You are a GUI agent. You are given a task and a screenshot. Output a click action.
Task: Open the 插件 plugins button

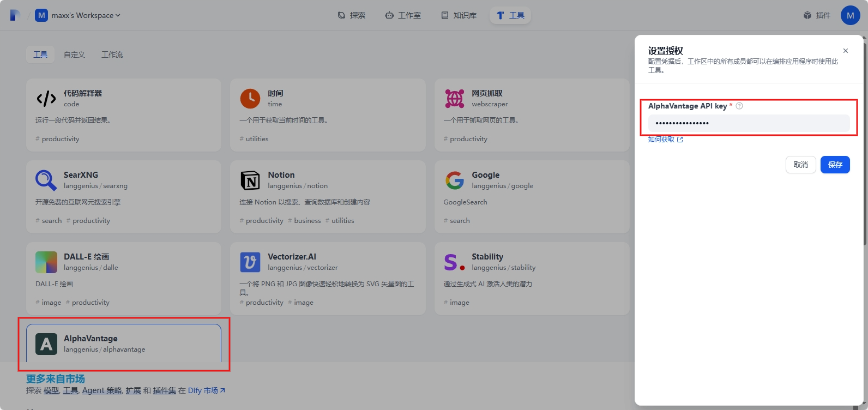[x=817, y=15]
